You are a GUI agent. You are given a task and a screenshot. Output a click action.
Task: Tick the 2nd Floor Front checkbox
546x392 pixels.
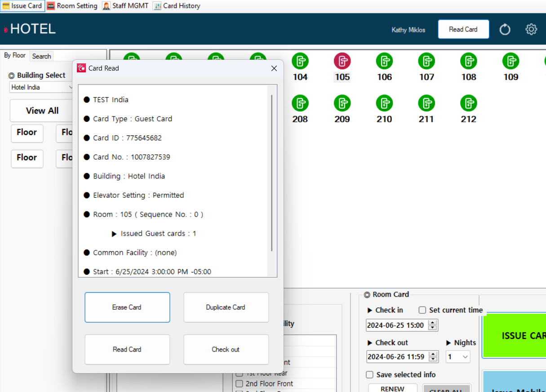click(x=240, y=383)
